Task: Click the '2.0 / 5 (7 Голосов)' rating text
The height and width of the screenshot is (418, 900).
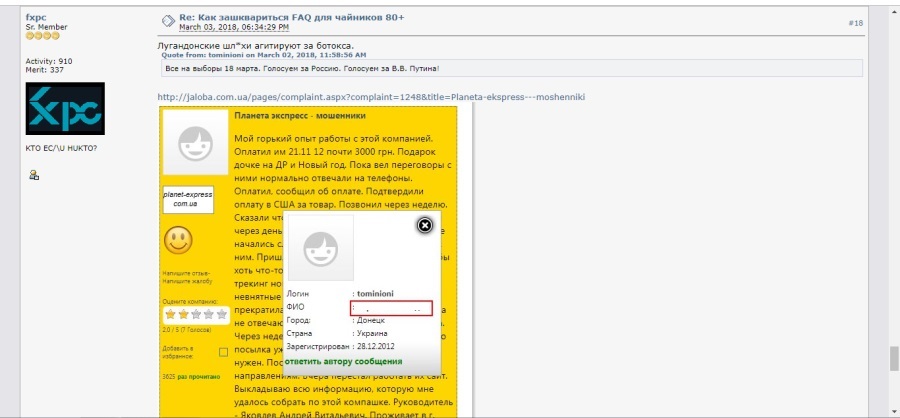Action: [x=187, y=330]
